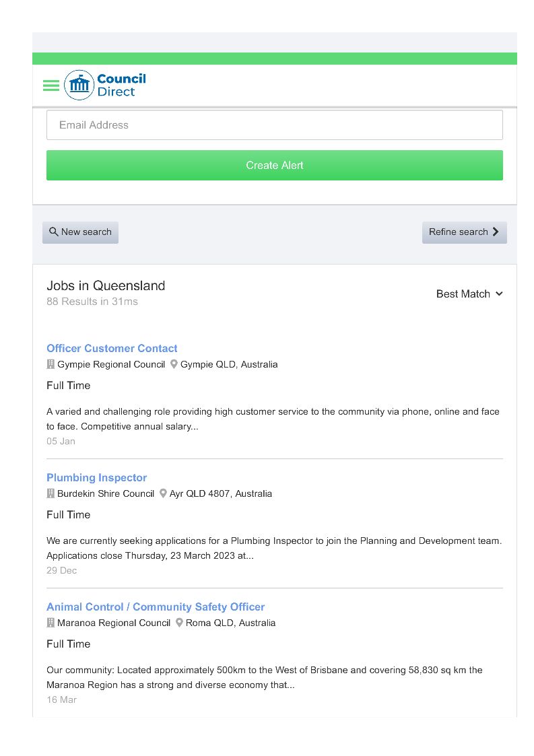Open Animal Control / Community Safety Officer listing
Image resolution: width=534 pixels, height=756 pixels.
[x=156, y=607]
